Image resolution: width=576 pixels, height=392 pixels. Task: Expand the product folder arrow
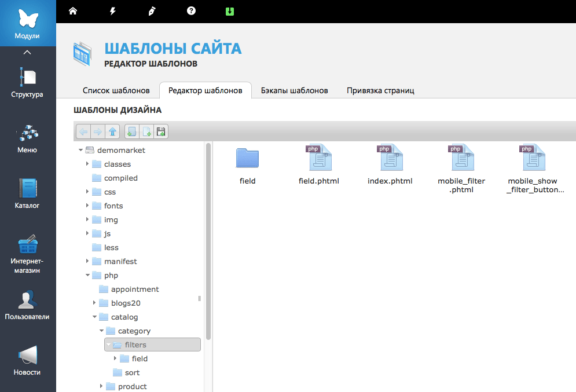101,386
